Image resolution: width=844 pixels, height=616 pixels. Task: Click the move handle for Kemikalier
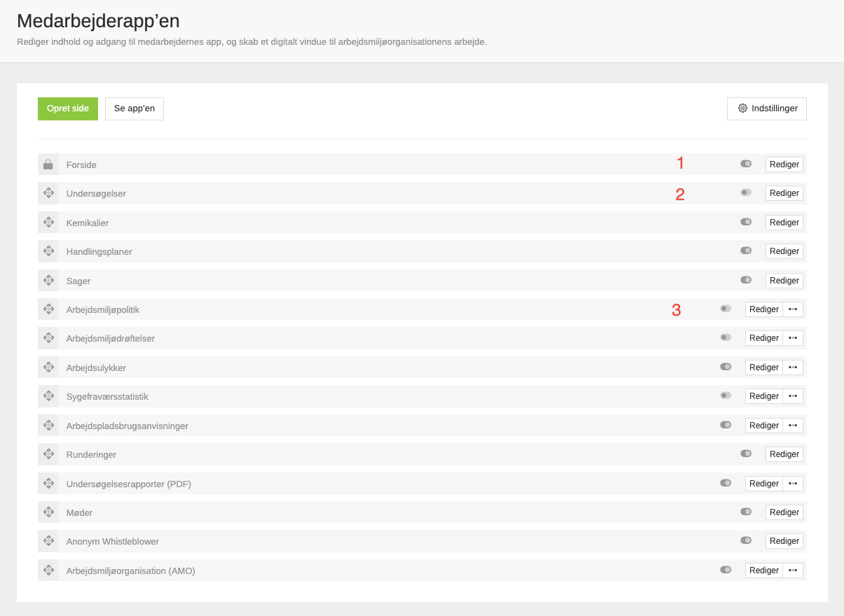[48, 223]
